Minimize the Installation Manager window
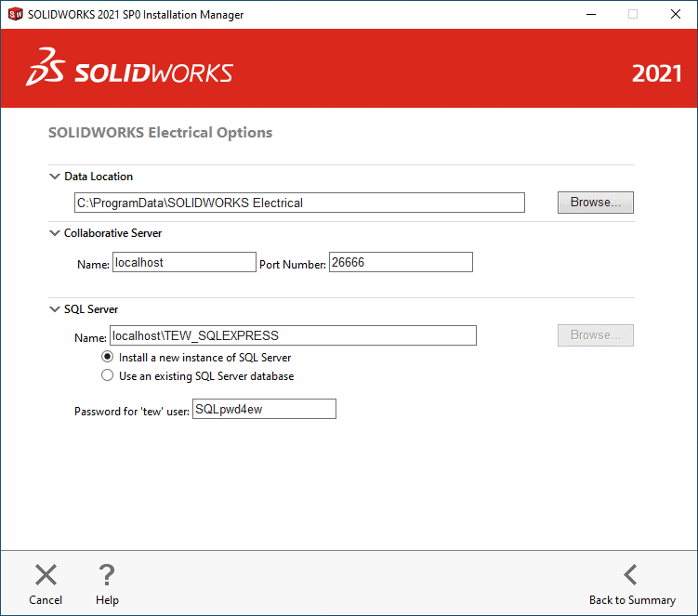698x616 pixels. (591, 14)
